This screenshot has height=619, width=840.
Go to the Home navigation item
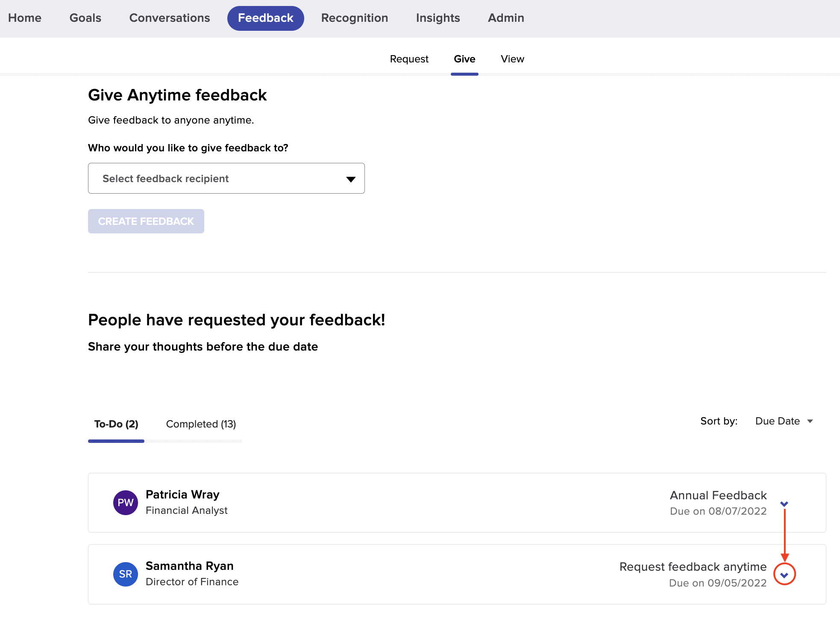pos(25,18)
